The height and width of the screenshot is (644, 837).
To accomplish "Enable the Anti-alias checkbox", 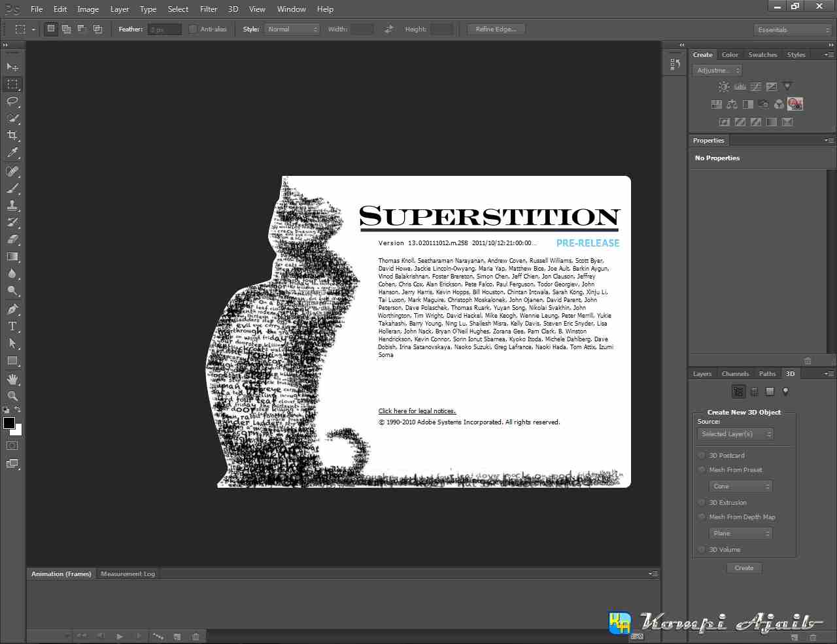I will click(193, 29).
